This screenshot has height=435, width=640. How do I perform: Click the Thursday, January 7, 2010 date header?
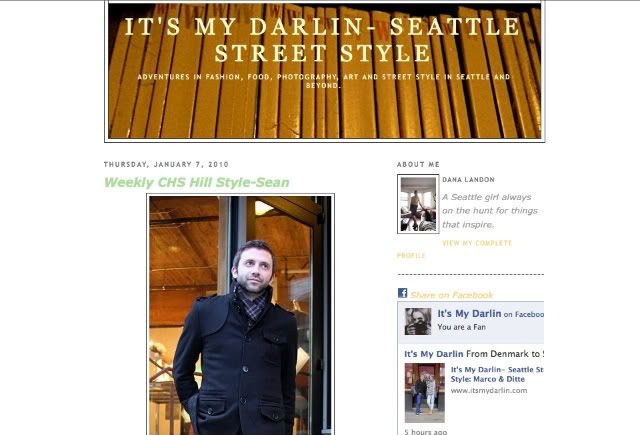[166, 164]
